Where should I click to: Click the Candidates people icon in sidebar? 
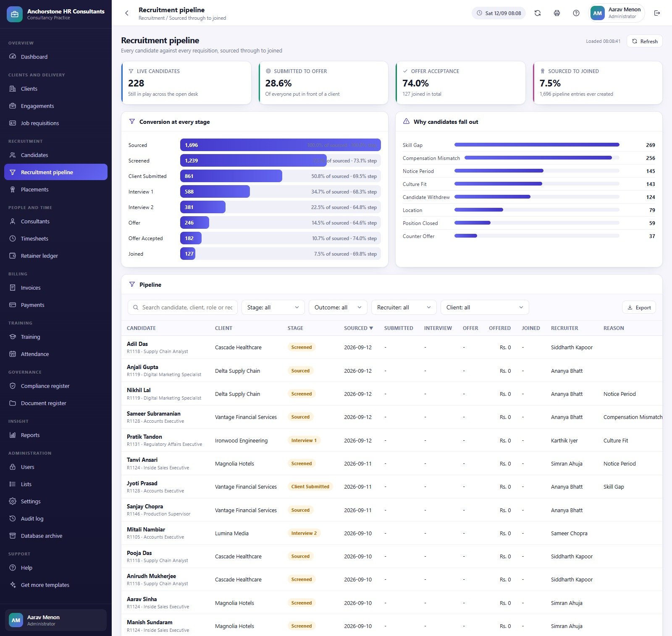coord(13,155)
